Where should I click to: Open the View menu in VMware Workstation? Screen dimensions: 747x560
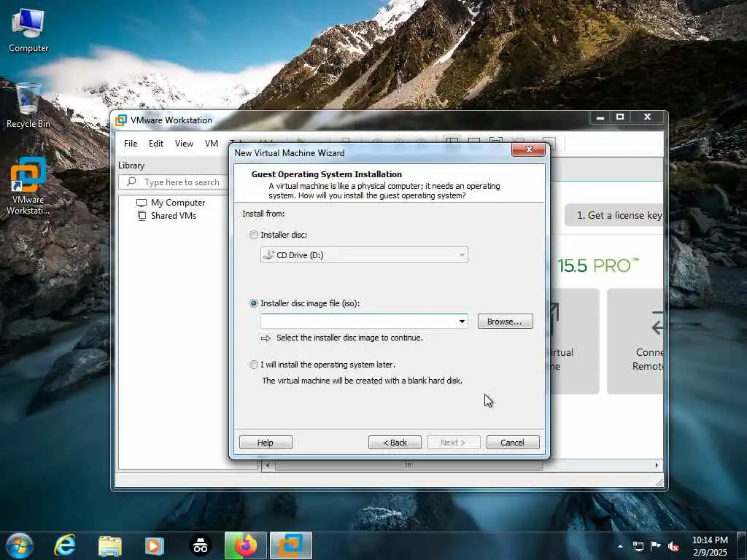coord(184,144)
